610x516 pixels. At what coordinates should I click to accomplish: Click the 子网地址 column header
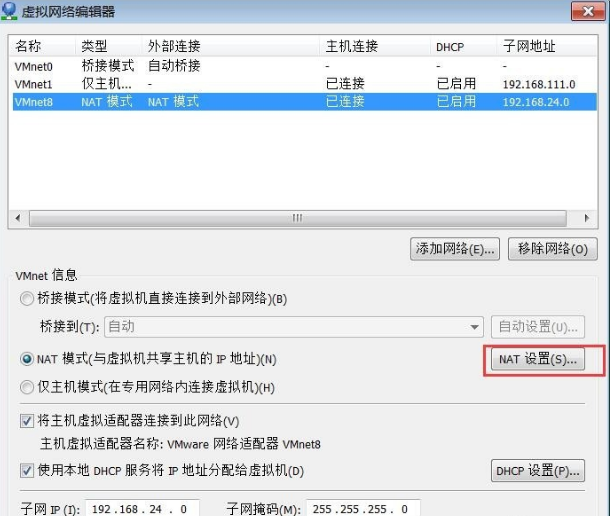point(547,46)
